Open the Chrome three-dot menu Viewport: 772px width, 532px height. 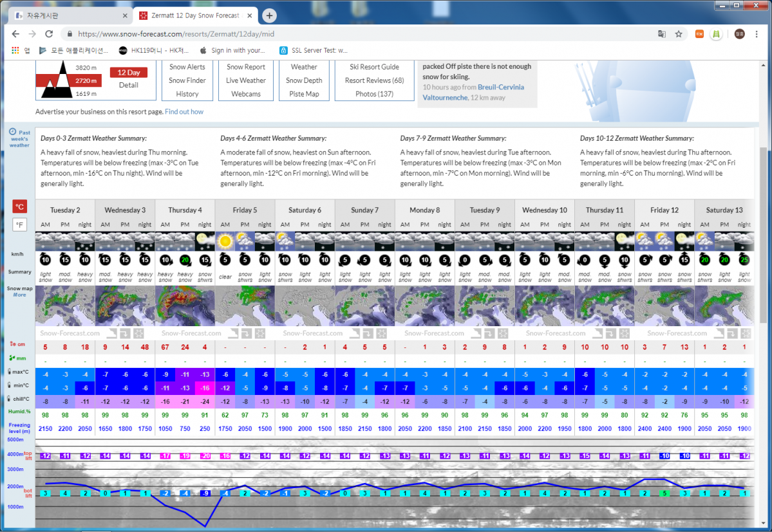(x=757, y=34)
